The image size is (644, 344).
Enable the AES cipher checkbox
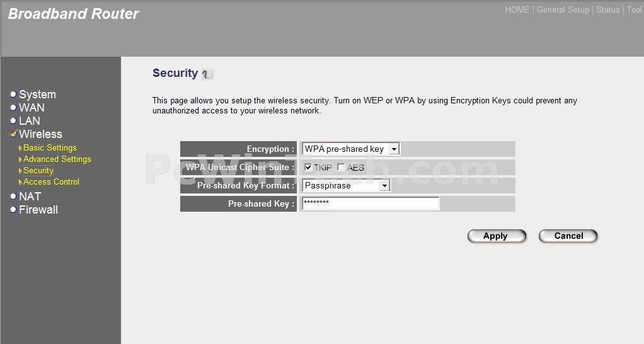(x=340, y=167)
